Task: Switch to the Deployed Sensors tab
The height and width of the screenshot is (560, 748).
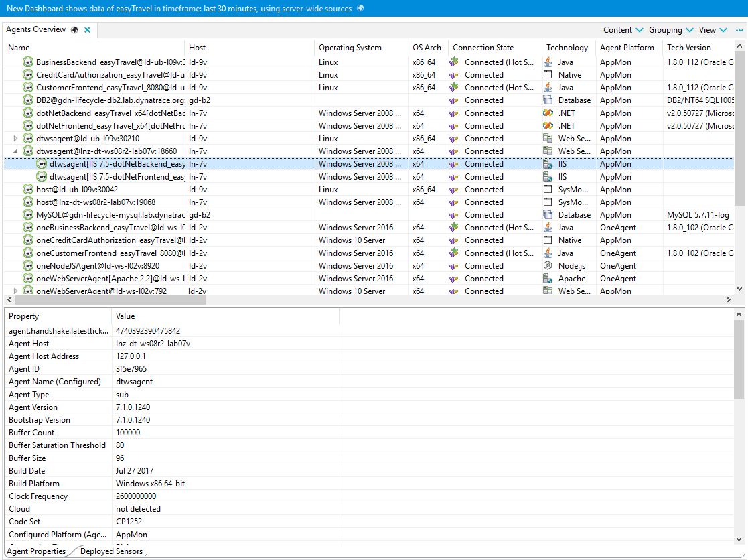Action: 111,551
